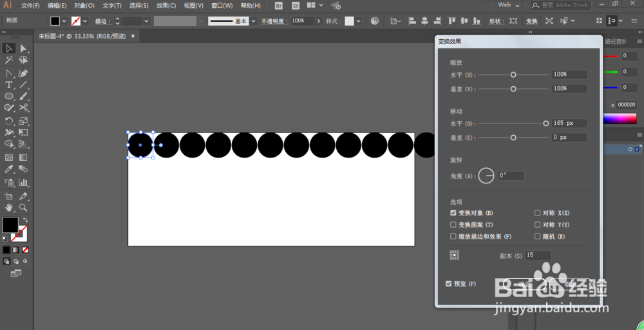Select the Direct Selection tool
644x330 pixels.
(x=23, y=48)
